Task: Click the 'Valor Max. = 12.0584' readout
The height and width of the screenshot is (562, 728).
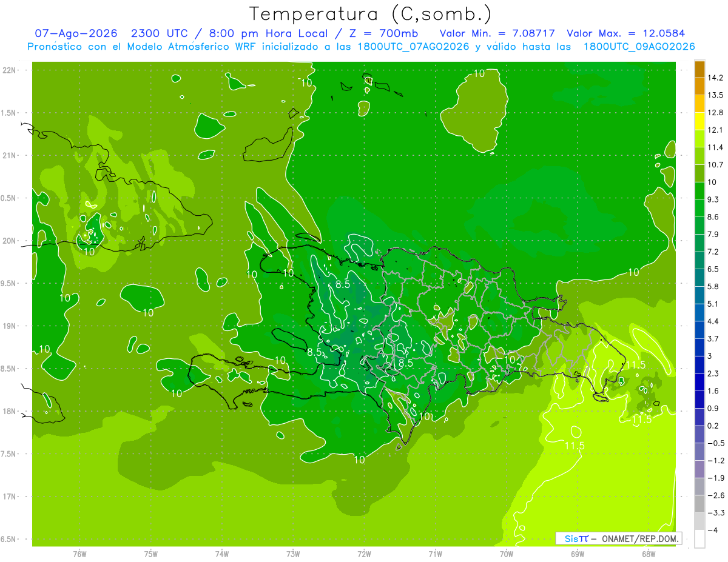Action: coord(626,34)
